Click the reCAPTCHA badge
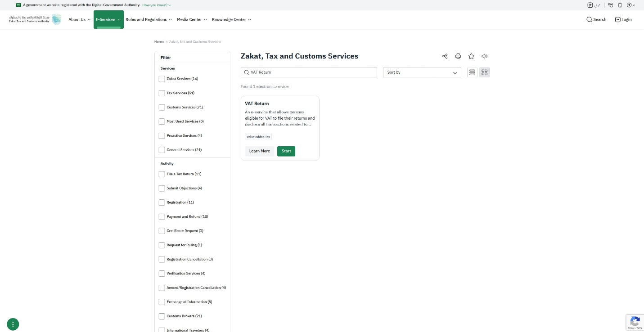 (x=635, y=323)
